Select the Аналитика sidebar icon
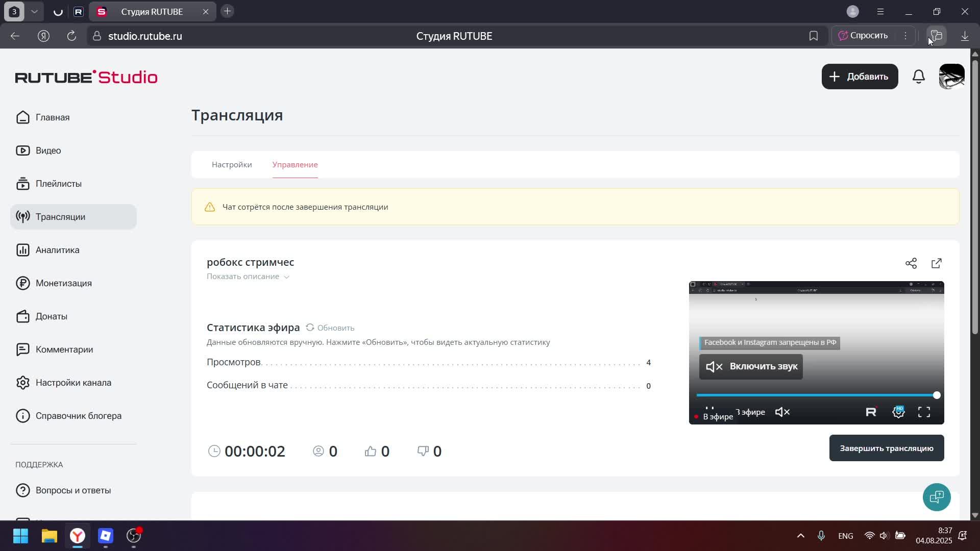The height and width of the screenshot is (551, 980). [x=23, y=249]
